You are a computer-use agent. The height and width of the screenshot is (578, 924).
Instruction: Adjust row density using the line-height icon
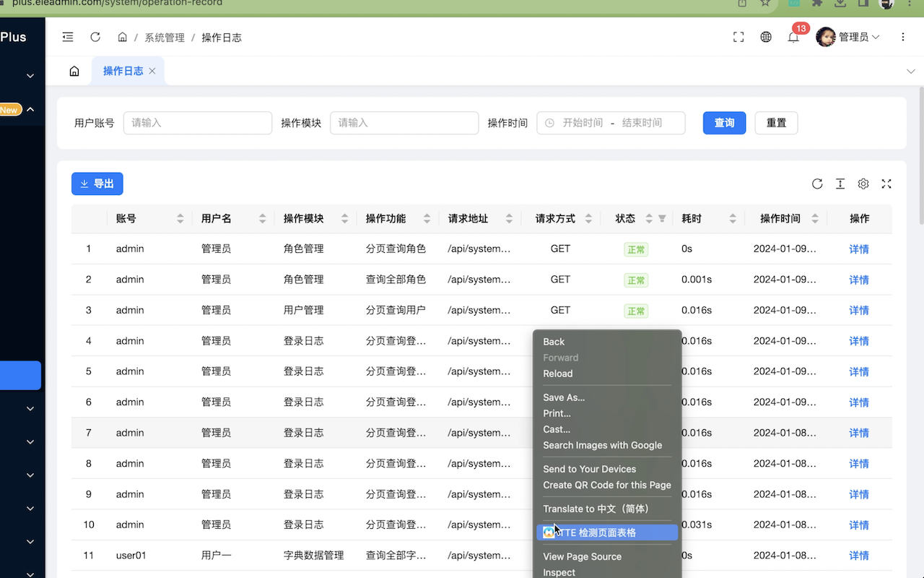pos(840,184)
